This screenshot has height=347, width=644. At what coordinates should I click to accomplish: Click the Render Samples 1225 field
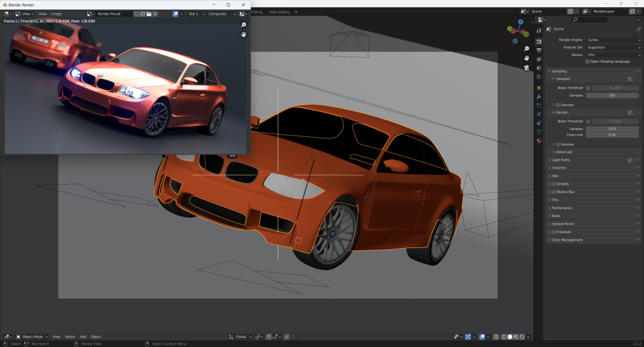click(612, 129)
